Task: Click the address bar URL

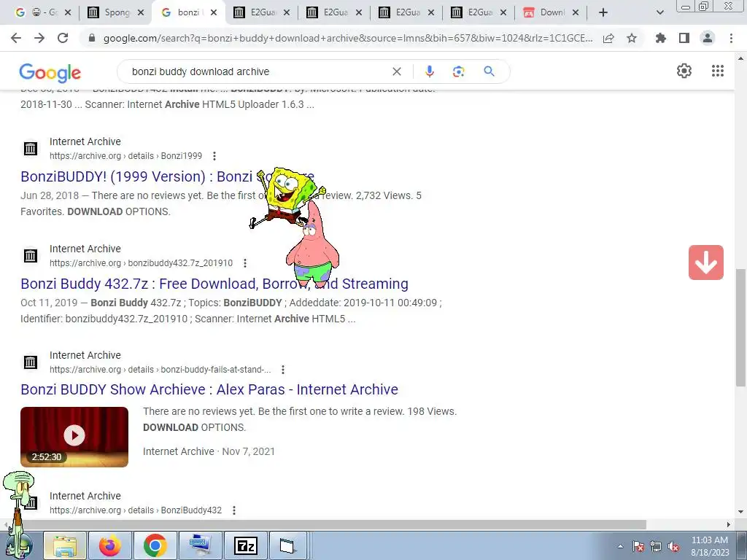Action: [348, 38]
